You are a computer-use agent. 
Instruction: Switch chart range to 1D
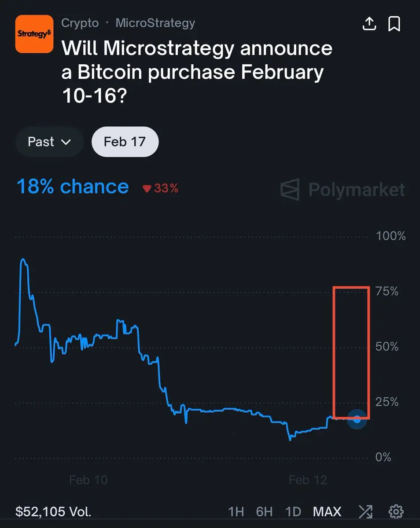293,512
